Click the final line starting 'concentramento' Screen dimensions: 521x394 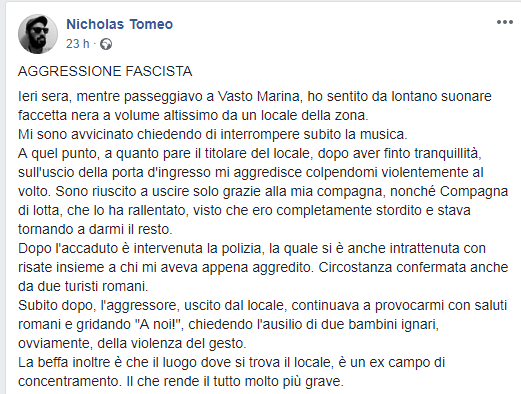pos(181,381)
